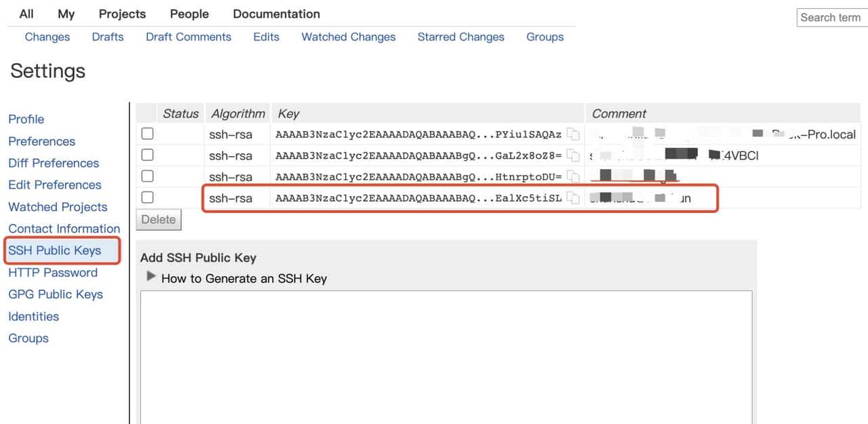Tick the checkbox on the third key row
Screen dimensions: 868x424
pyautogui.click(x=147, y=176)
